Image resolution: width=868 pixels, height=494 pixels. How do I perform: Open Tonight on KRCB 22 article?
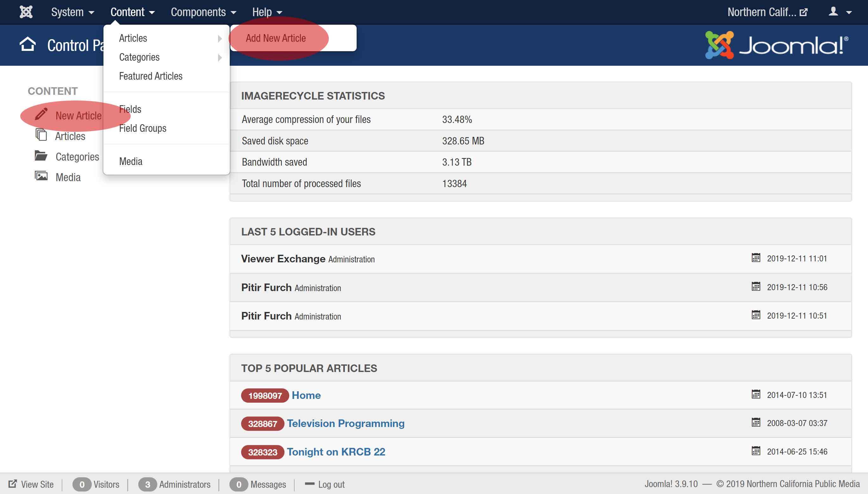point(336,452)
